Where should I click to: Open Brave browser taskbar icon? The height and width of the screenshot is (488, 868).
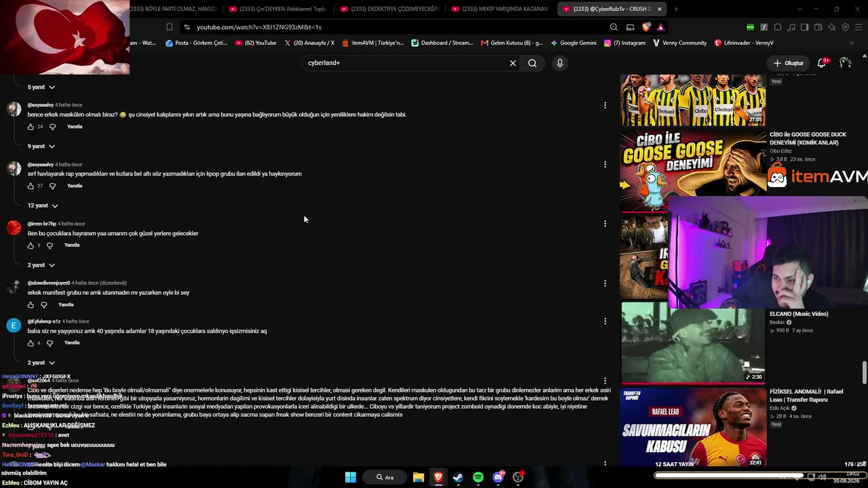pyautogui.click(x=438, y=477)
